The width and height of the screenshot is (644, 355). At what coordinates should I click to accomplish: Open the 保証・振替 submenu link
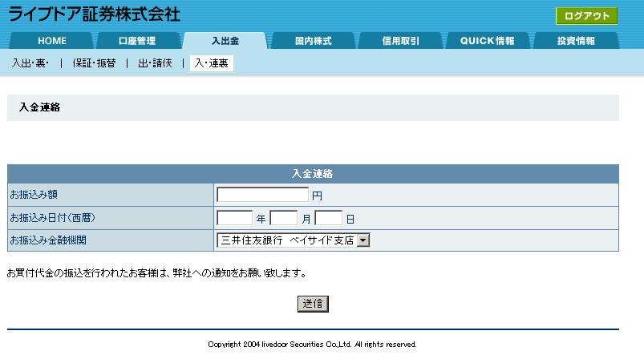[94, 63]
